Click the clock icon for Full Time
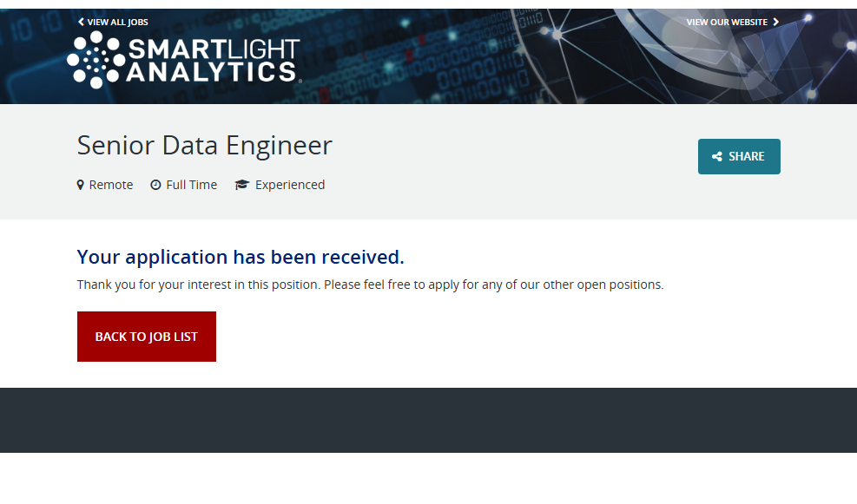The image size is (857, 504). 155,185
